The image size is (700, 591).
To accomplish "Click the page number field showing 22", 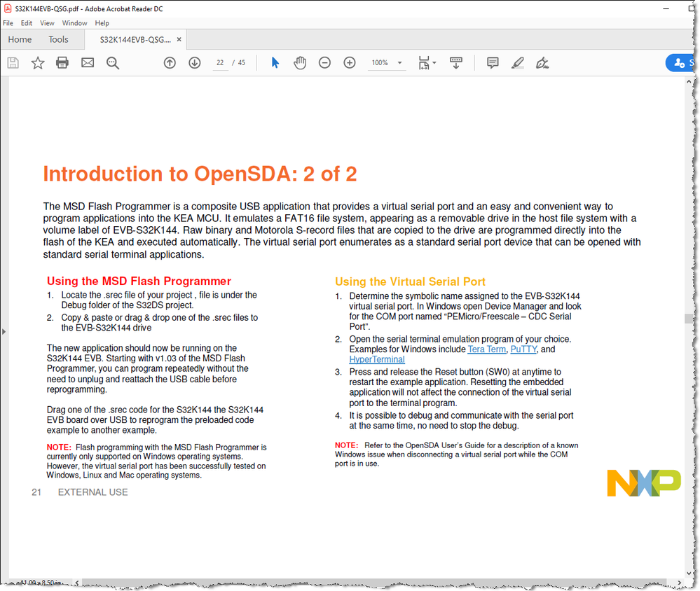I will click(220, 63).
